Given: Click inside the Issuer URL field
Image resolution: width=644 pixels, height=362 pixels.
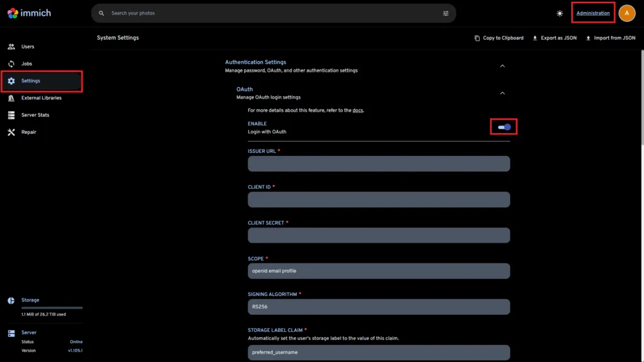Looking at the screenshot, I should (379, 163).
